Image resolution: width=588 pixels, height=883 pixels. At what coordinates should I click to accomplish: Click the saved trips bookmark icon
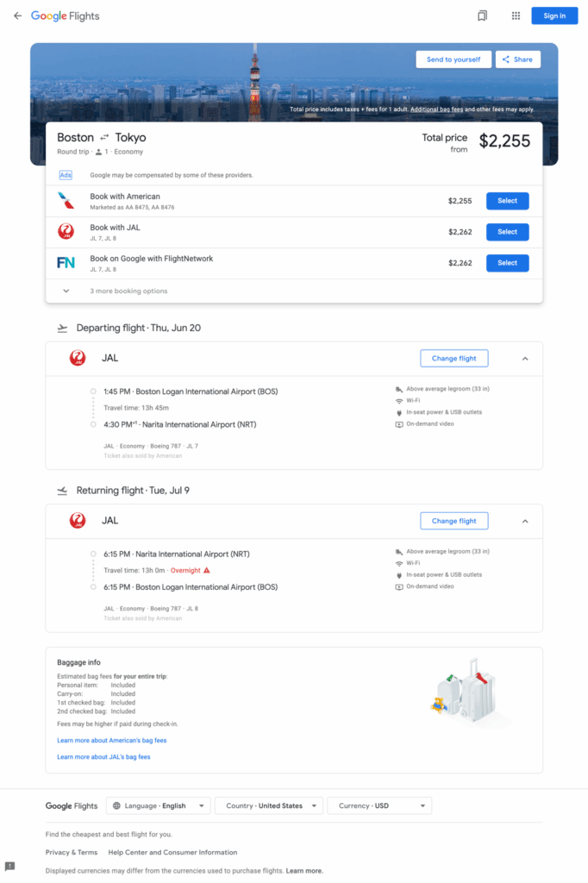point(482,16)
